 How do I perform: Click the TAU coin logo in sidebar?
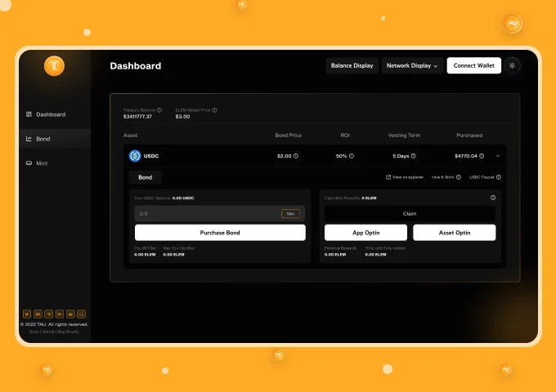[54, 66]
